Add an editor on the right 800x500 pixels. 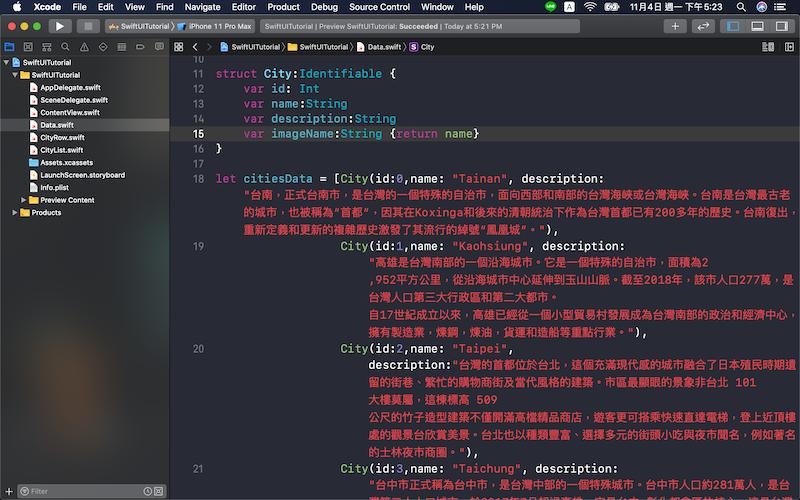pyautogui.click(x=789, y=47)
